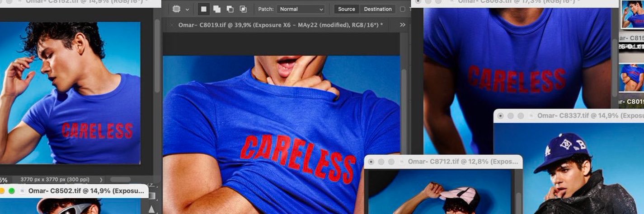Expand hidden document tabs double chevron
This screenshot has width=644, height=214.
403,25
